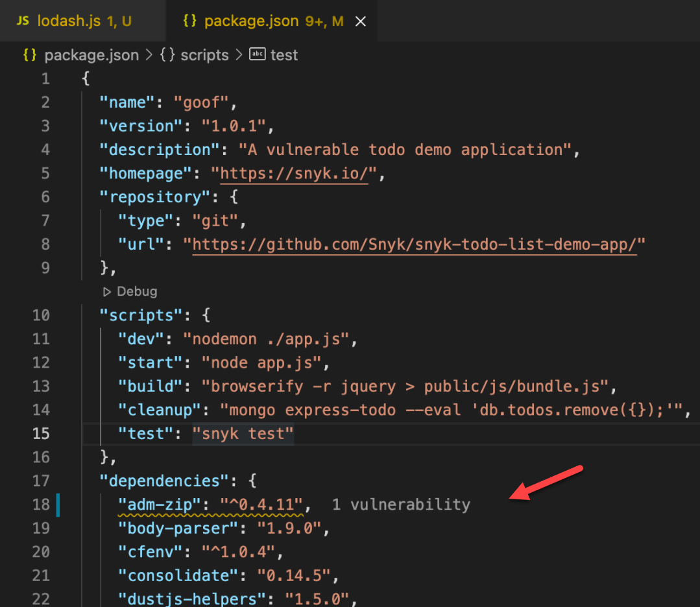Viewport: 700px width, 607px height.
Task: Click the "consolidate" dependency key
Action: click(x=178, y=575)
